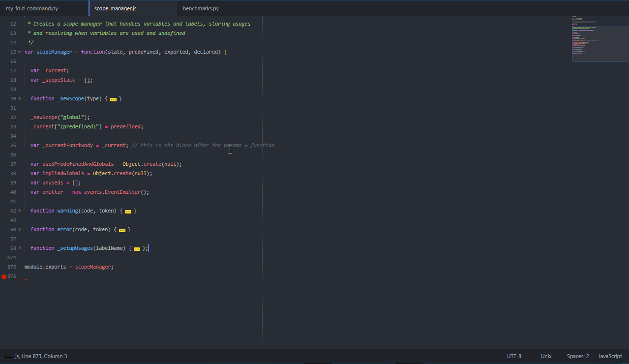Open the Unix line endings menu
The height and width of the screenshot is (364, 629).
coord(546,356)
